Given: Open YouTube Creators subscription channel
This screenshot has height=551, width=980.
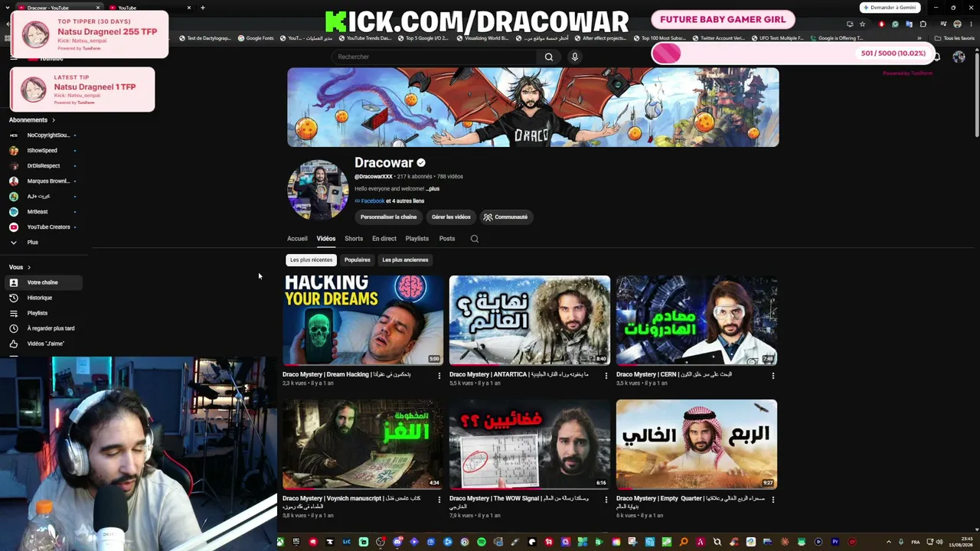Looking at the screenshot, I should click(43, 227).
